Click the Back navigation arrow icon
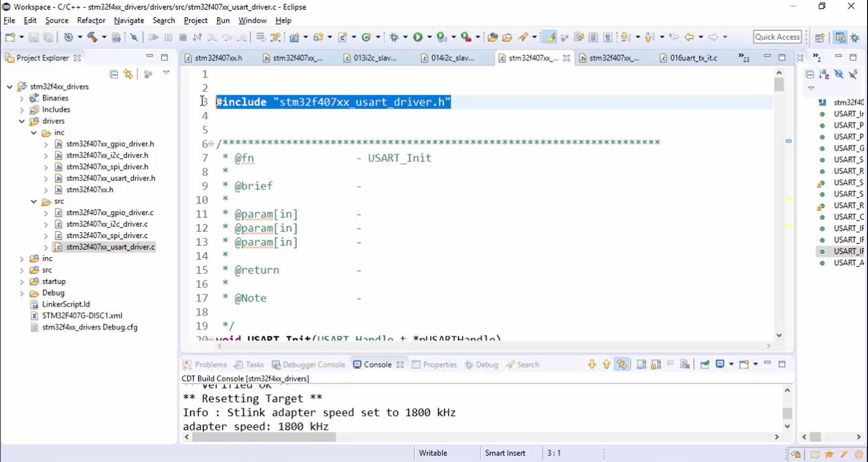This screenshot has height=462, width=868. click(x=689, y=37)
